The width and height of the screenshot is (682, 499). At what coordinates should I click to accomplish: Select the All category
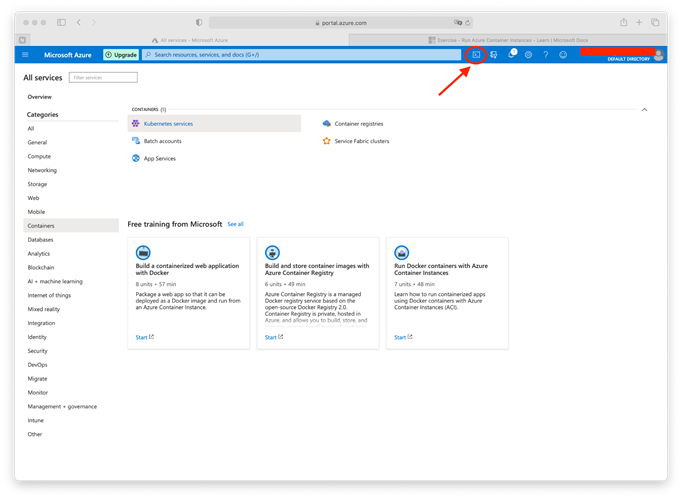31,128
